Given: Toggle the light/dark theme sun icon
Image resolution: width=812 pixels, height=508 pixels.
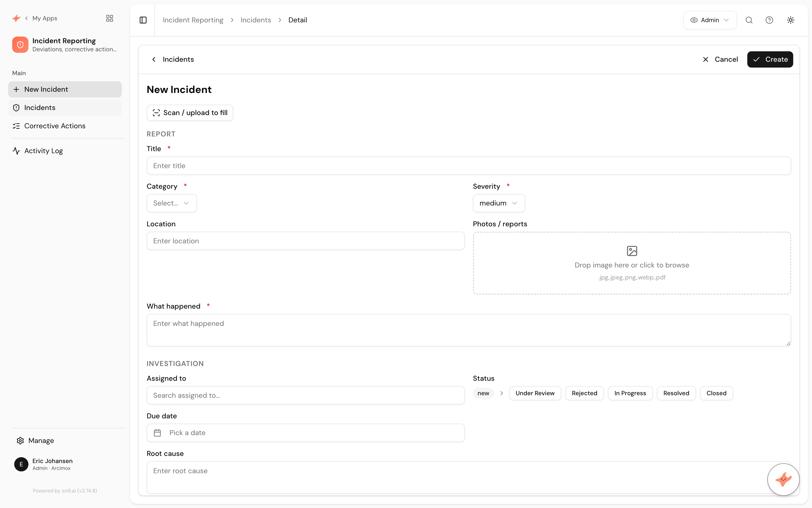Looking at the screenshot, I should pyautogui.click(x=790, y=20).
